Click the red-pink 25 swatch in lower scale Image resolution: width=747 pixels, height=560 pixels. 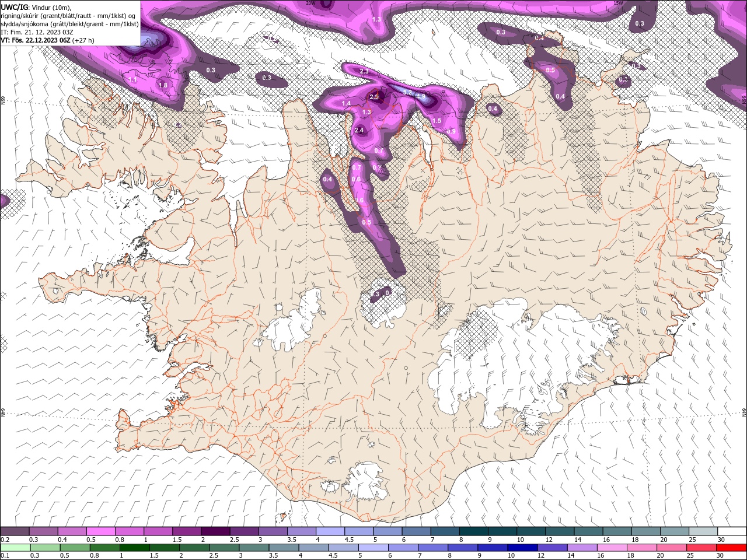(x=700, y=548)
